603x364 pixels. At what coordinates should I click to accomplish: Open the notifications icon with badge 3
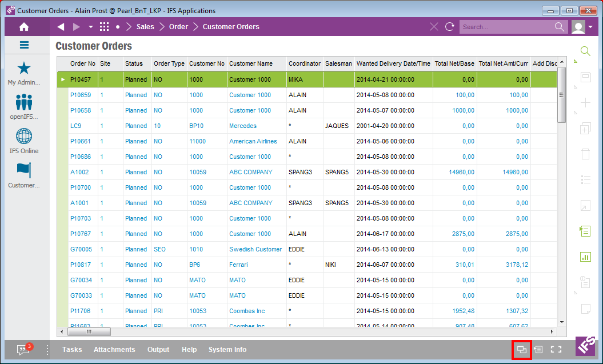[23, 349]
